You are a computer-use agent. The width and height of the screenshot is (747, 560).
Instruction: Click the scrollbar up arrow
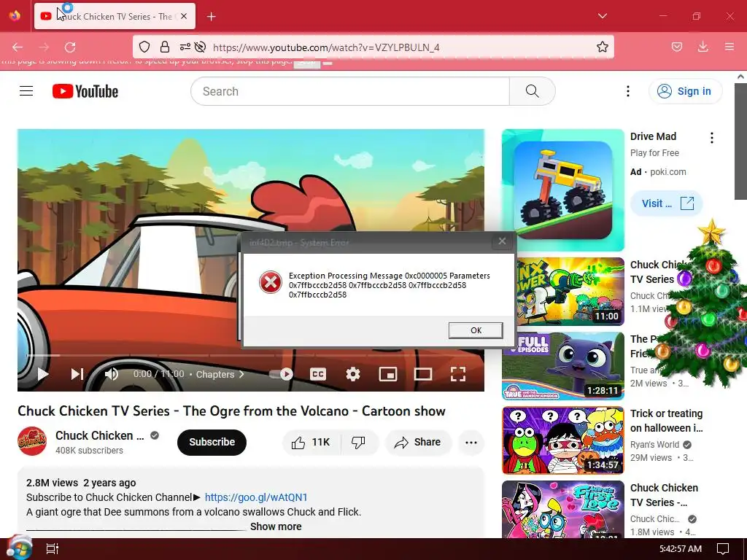740,77
